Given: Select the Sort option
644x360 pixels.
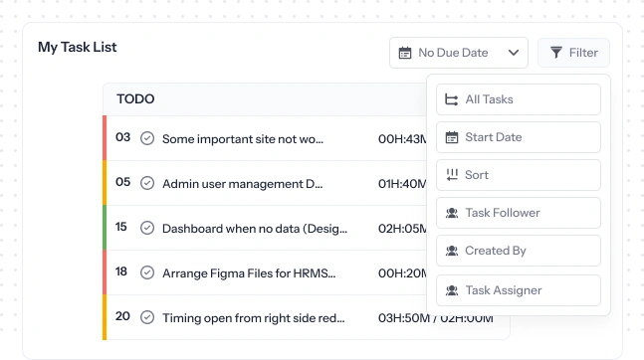Looking at the screenshot, I should pyautogui.click(x=519, y=175).
